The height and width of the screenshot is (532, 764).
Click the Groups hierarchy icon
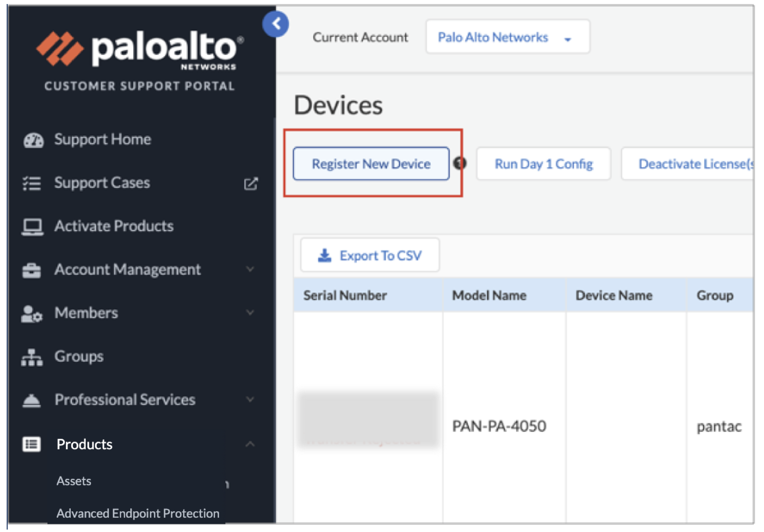pos(32,357)
